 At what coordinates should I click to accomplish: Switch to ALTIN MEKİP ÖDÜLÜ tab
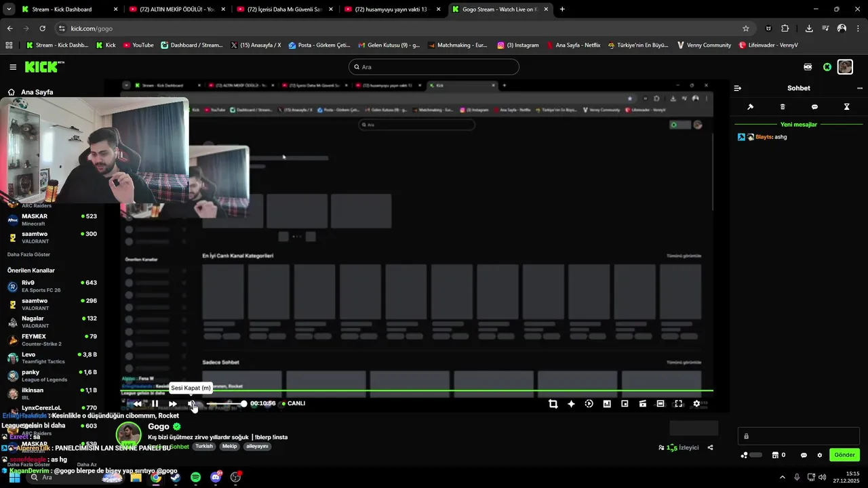[x=176, y=9]
